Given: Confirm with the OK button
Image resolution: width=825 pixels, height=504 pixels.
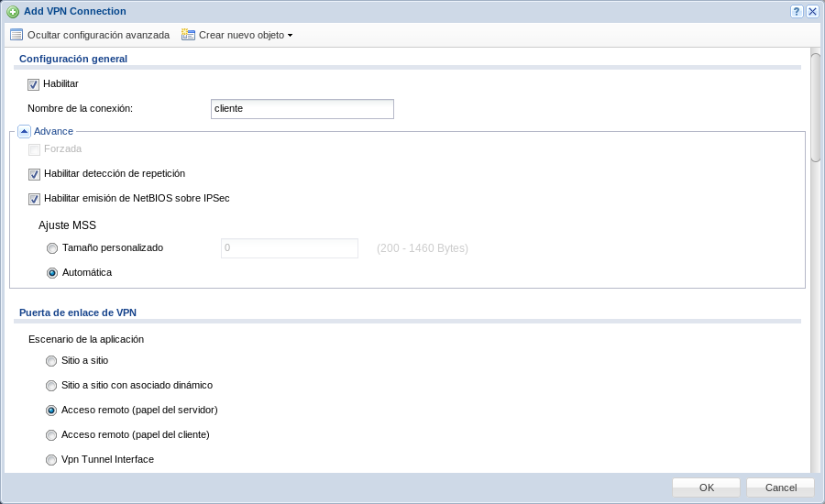Looking at the screenshot, I should pyautogui.click(x=706, y=488).
